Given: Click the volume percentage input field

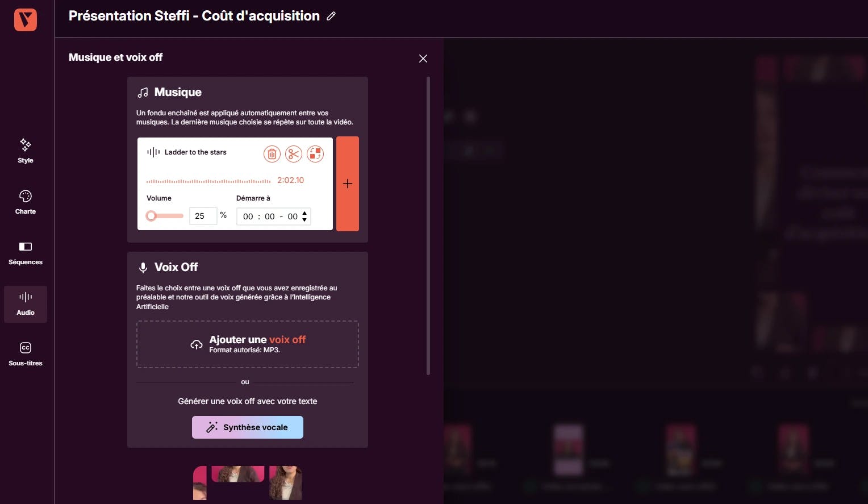Looking at the screenshot, I should pyautogui.click(x=203, y=216).
